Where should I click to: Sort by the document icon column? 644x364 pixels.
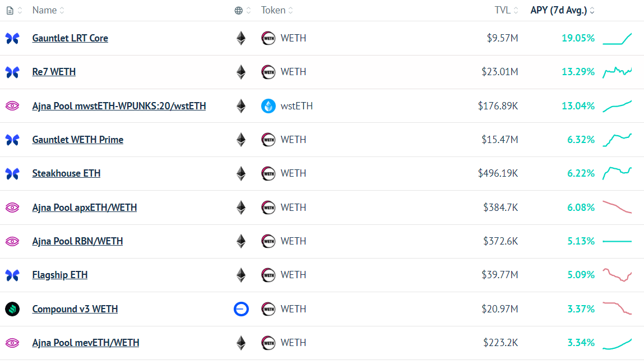(14, 11)
